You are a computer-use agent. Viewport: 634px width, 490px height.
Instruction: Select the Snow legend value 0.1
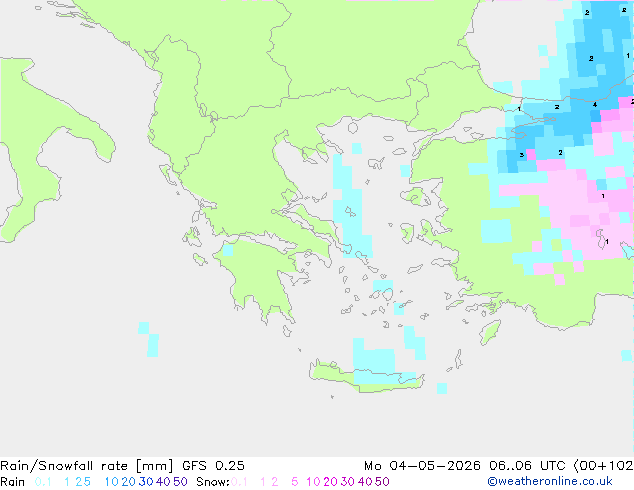click(x=239, y=482)
